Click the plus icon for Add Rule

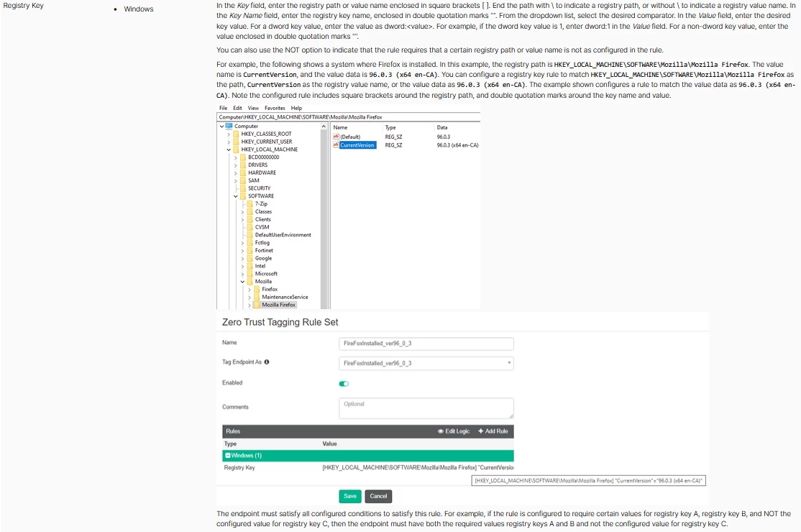pyautogui.click(x=481, y=431)
